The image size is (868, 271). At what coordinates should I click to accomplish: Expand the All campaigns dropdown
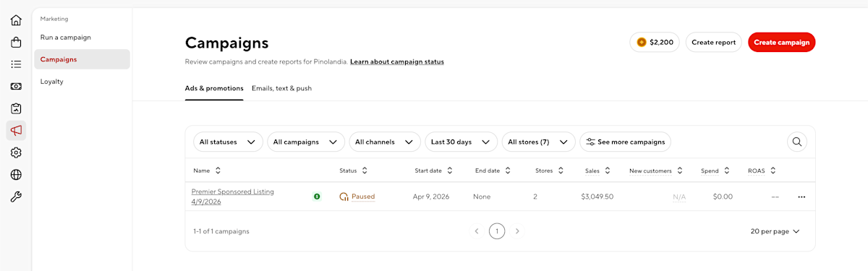[x=306, y=142]
